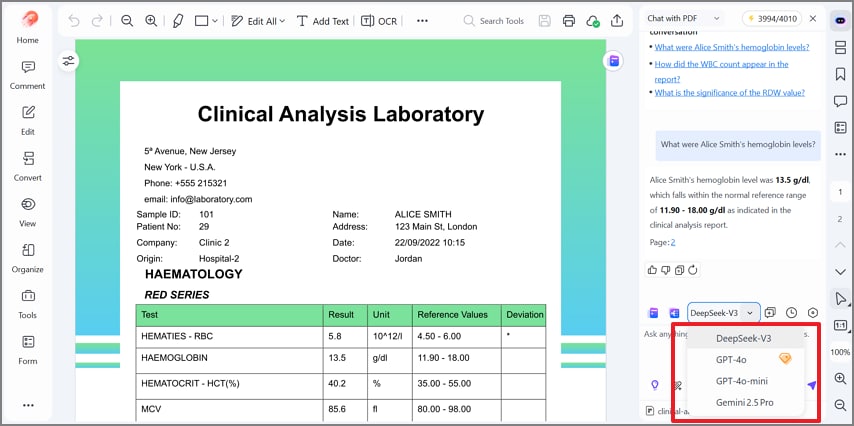Select the cursor pointer tool
This screenshot has height=426, width=854.
coord(840,298)
